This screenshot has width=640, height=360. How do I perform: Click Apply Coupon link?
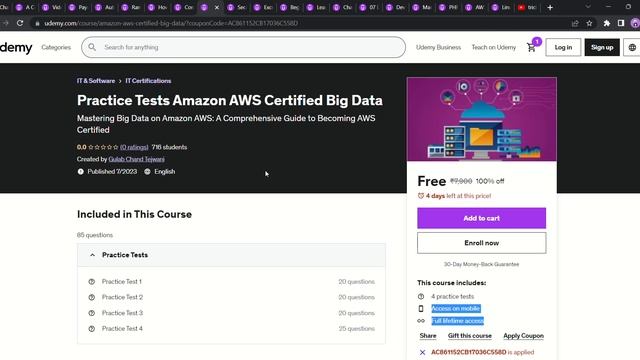pos(523,336)
